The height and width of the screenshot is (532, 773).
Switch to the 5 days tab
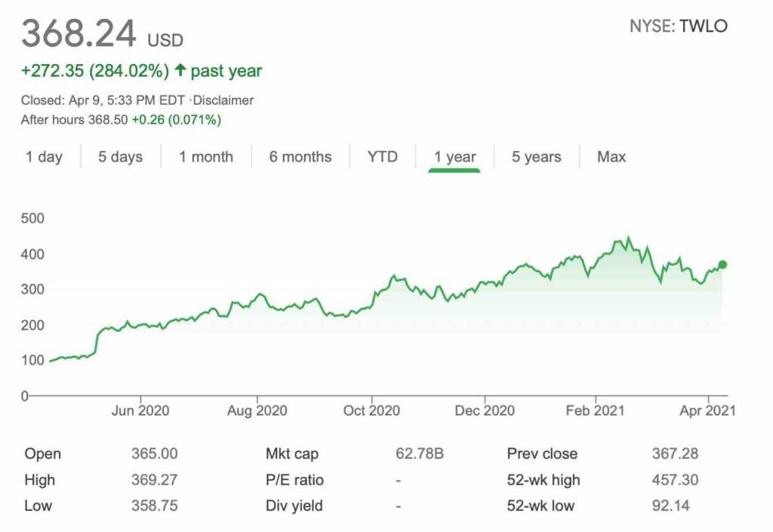point(120,157)
